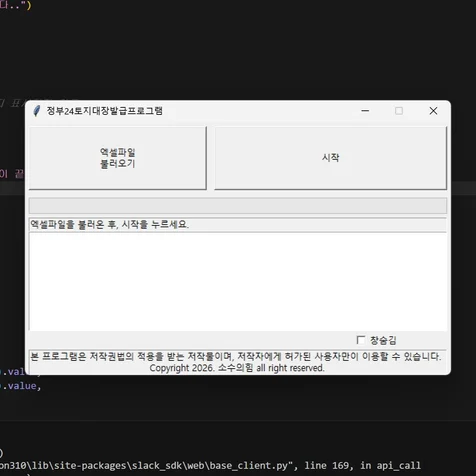Screen dimensions: 476x476
Task: Click the 시작 button
Action: [x=330, y=158]
